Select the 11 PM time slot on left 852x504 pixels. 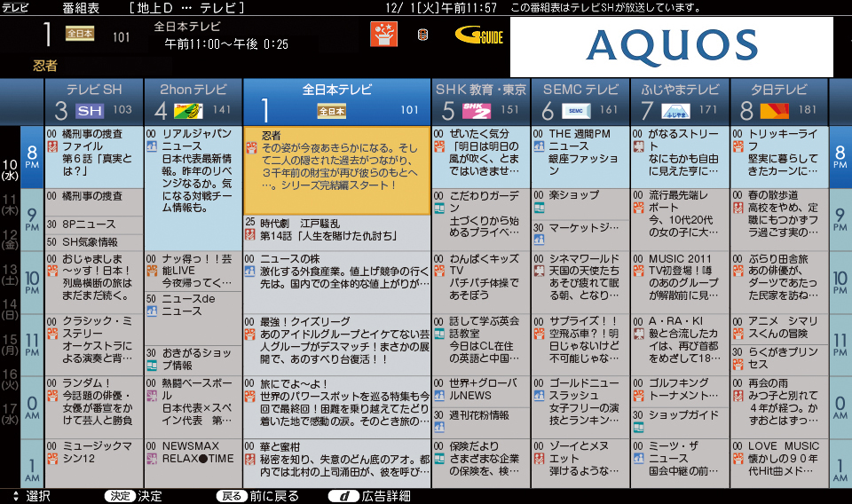(x=32, y=344)
